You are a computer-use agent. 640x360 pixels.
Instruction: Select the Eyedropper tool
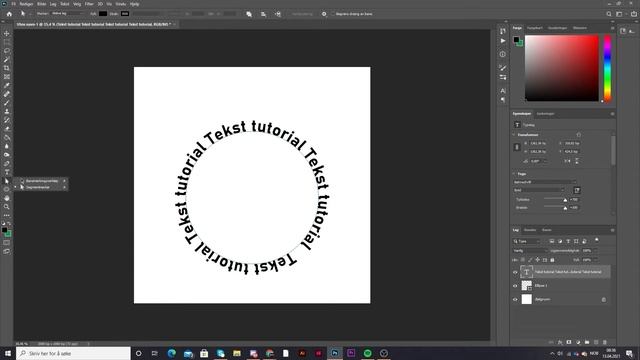pyautogui.click(x=7, y=85)
